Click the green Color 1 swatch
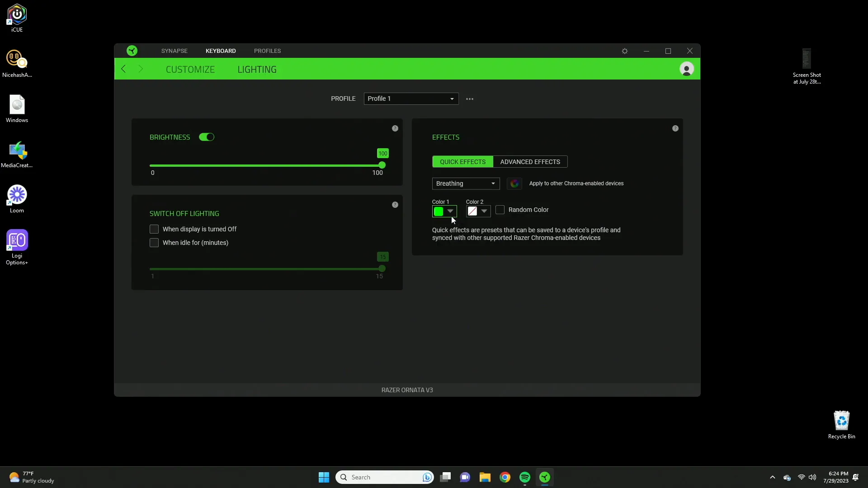 pyautogui.click(x=439, y=211)
